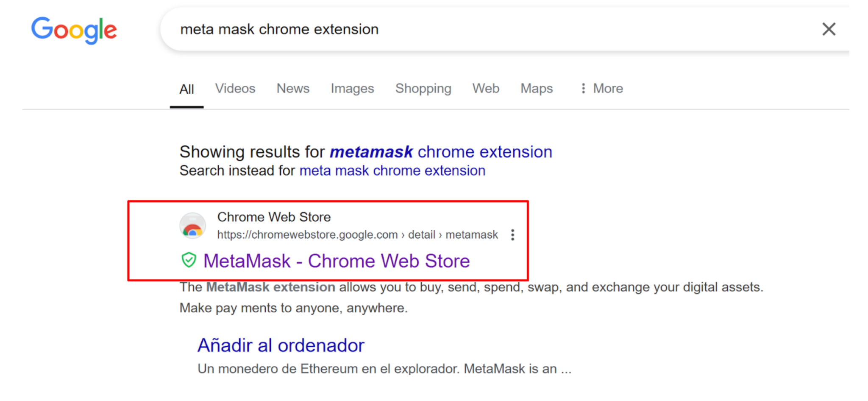Click the corrected metamask chrome extension link
Image resolution: width=868 pixels, height=401 pixels.
(441, 152)
